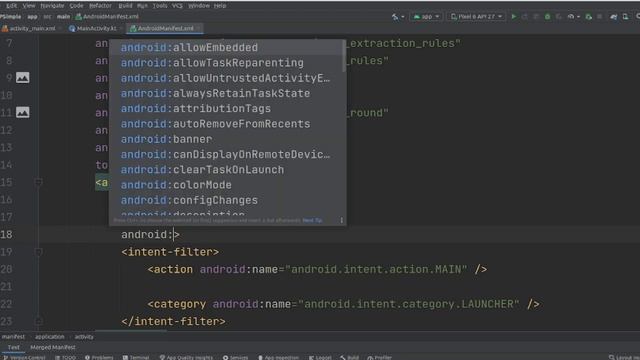Open the Help menu
This screenshot has height=360, width=640.
coord(220,6)
